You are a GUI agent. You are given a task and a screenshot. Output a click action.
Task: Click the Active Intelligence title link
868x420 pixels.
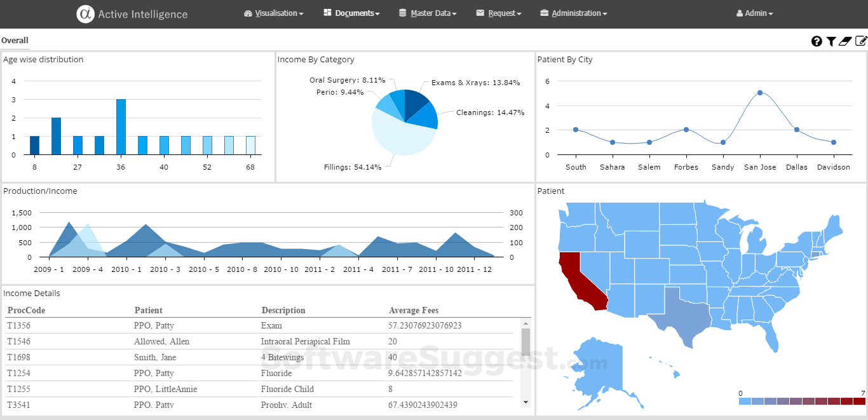pos(141,13)
